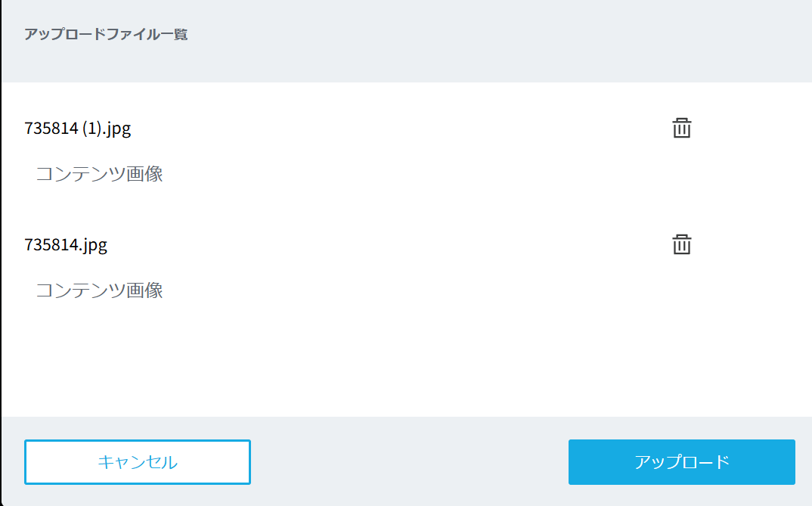Image resolution: width=812 pixels, height=506 pixels.
Task: Remove the top upload entry using its bin icon
Action: click(682, 129)
